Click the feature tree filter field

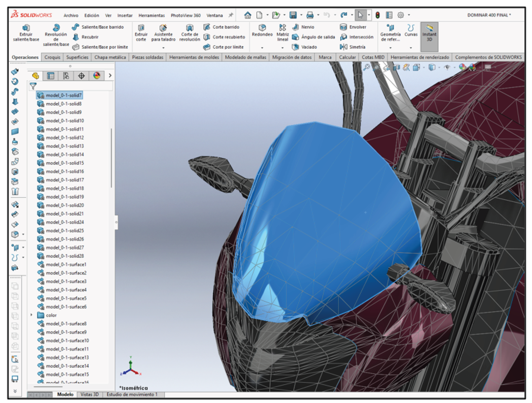tap(71, 86)
